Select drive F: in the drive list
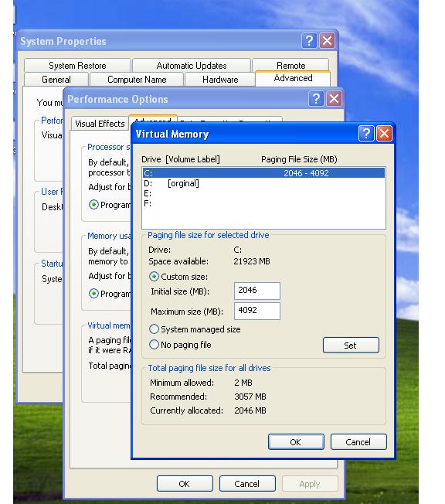This screenshot has width=445, height=504. click(x=263, y=203)
